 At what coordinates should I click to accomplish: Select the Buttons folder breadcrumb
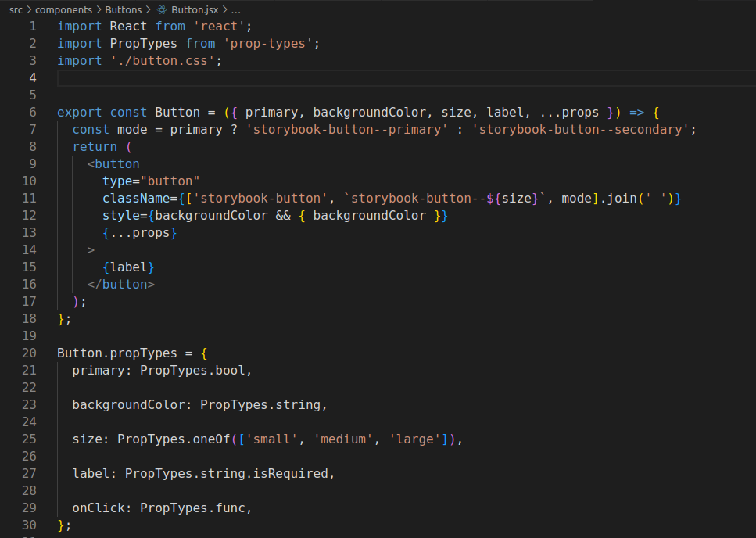(124, 9)
